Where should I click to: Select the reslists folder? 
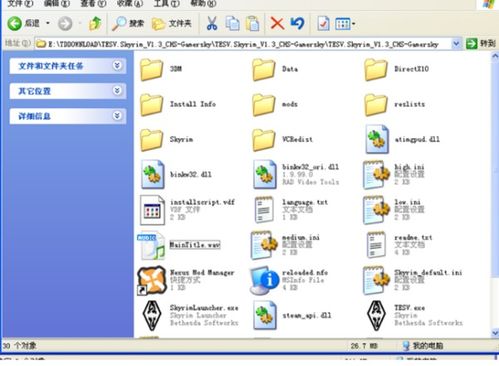coord(395,105)
